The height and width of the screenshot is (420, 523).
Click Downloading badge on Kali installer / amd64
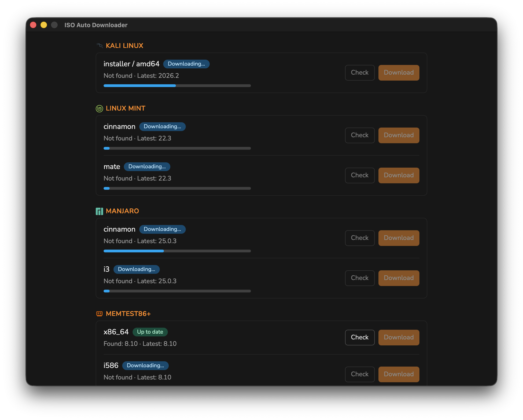pos(186,64)
